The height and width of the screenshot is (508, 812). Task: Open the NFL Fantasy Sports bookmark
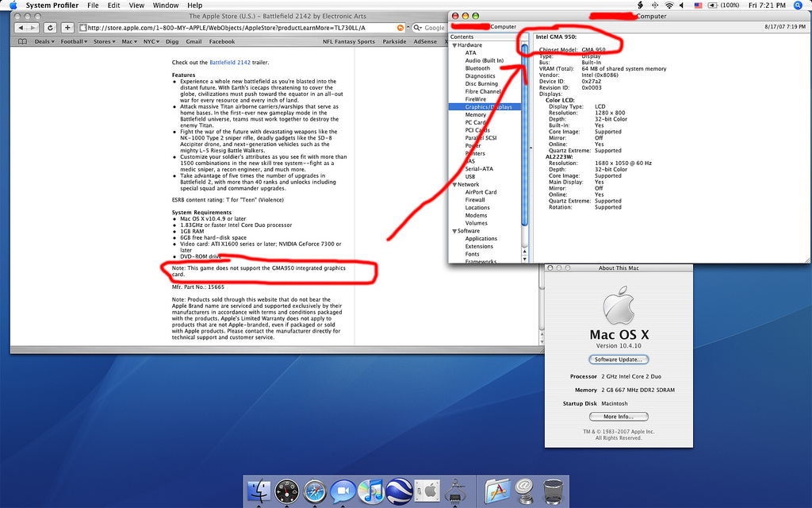(349, 41)
